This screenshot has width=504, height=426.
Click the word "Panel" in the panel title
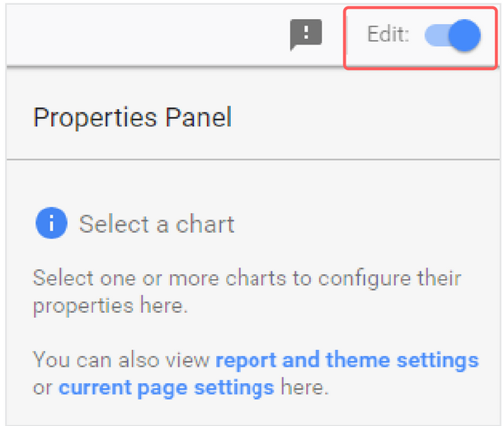point(196,117)
